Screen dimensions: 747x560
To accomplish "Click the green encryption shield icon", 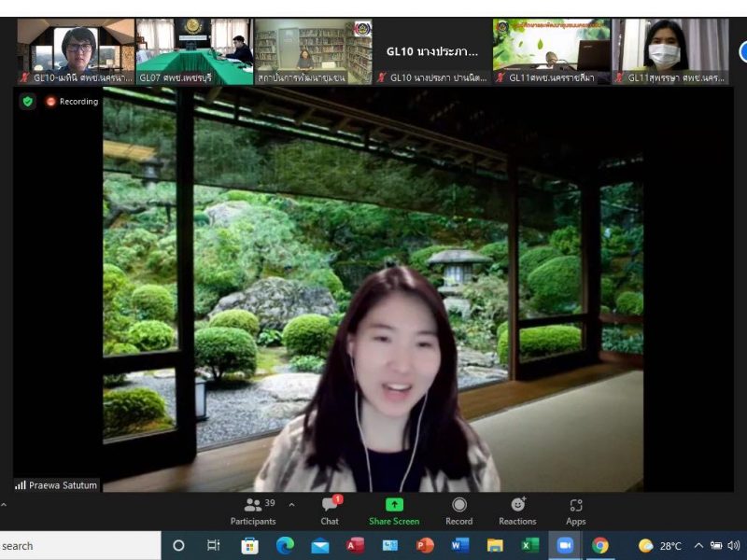I will click(x=28, y=102).
